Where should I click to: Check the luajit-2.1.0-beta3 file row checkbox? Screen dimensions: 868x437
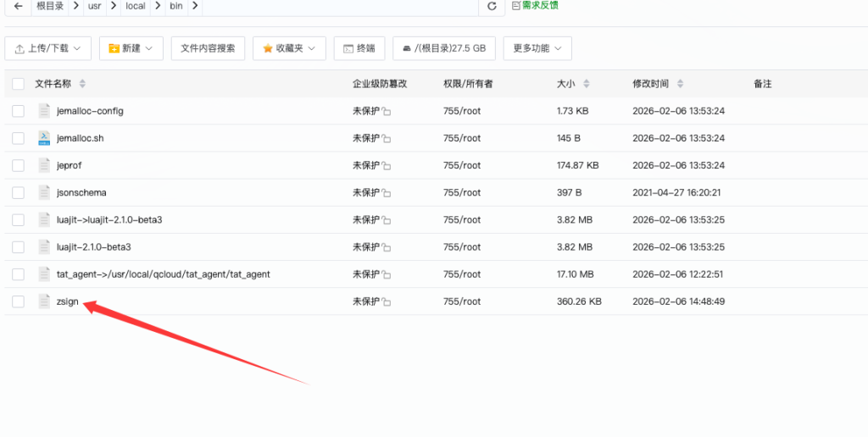tap(19, 247)
